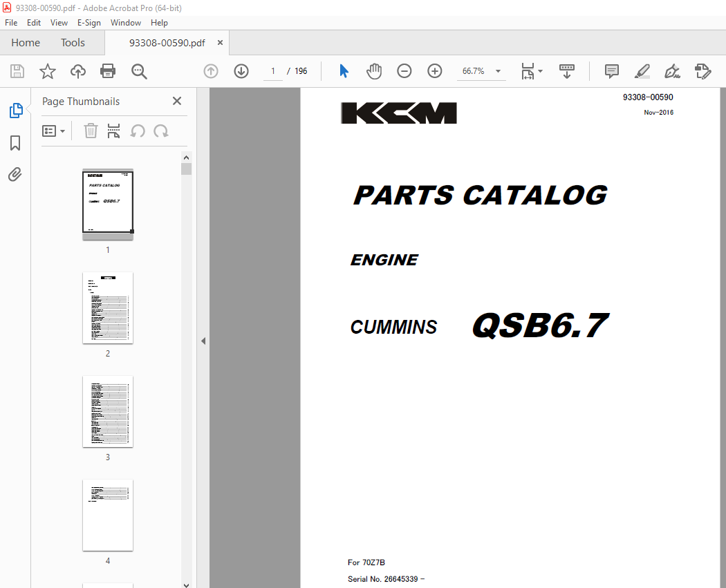Screen dimensions: 726x588
Task: Open the fill and sign pen tool
Action: [x=672, y=71]
